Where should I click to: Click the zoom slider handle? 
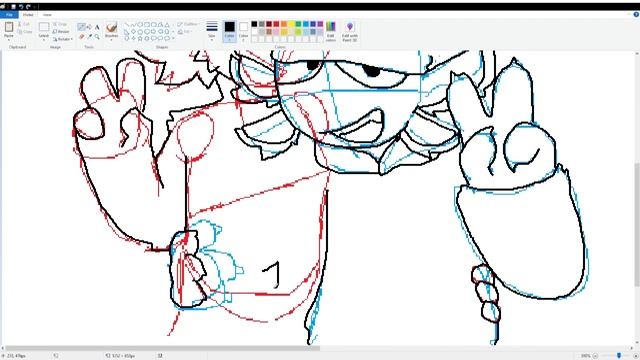click(619, 356)
